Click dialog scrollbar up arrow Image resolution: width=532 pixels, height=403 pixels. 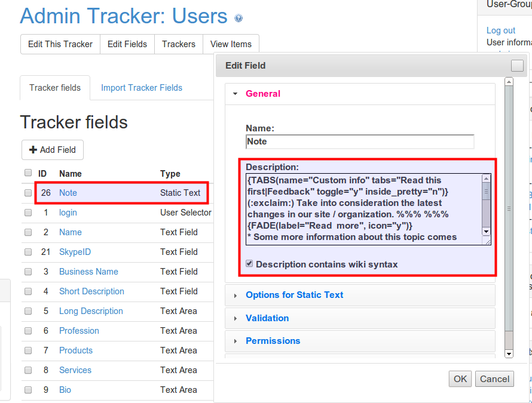(509, 82)
